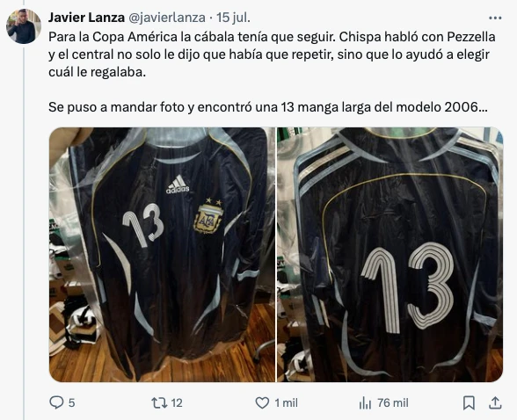Click the tweet text about Copa América
This screenshot has width=517, height=420.
272,72
